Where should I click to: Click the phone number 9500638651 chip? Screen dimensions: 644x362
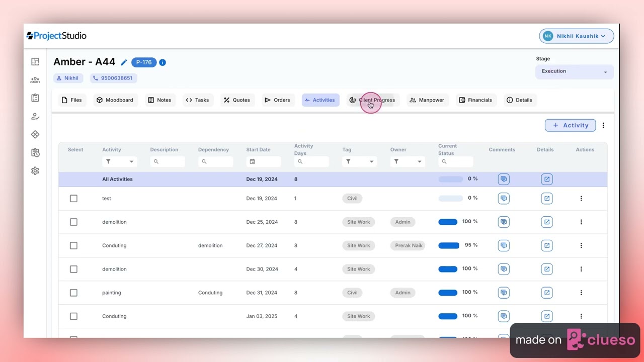coord(114,78)
